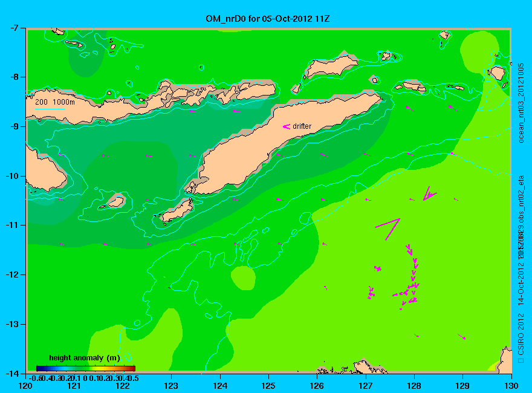The width and height of the screenshot is (532, 393).
Task: Click the '-11' latitude axis label
Action: click(x=11, y=225)
